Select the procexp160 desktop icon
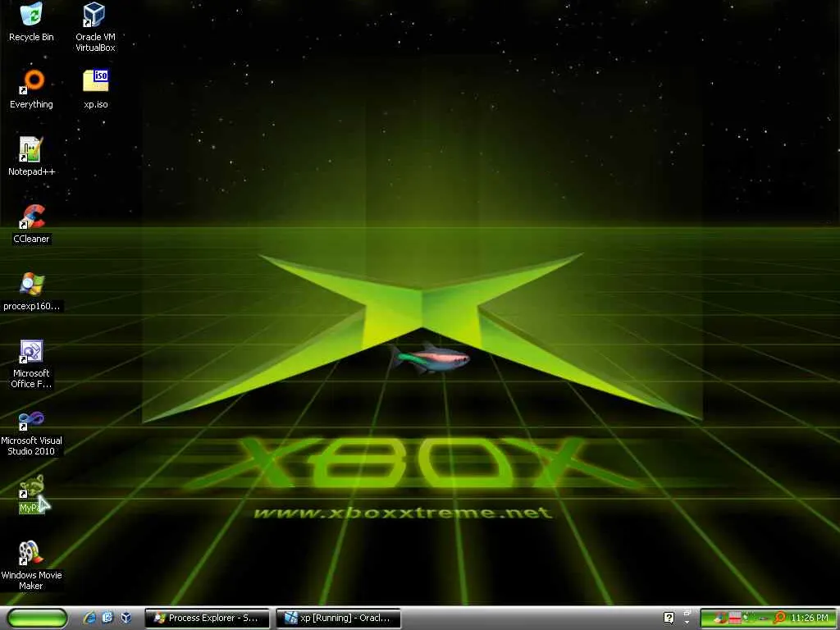 pyautogui.click(x=31, y=291)
